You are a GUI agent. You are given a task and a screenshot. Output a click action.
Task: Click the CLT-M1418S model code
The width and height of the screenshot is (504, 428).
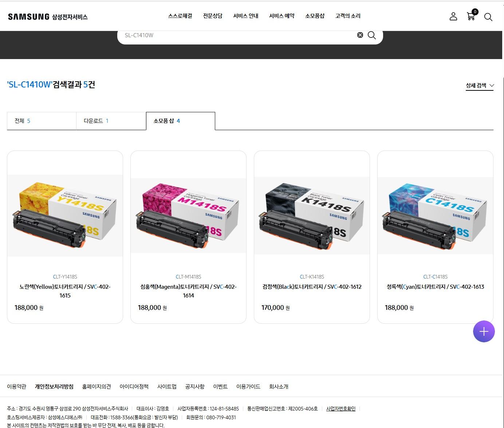(188, 277)
